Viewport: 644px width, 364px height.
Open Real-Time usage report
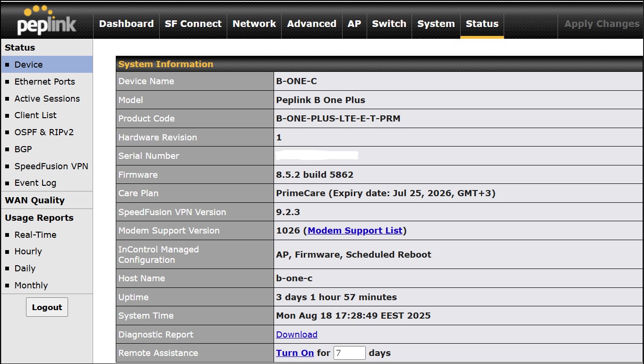point(35,235)
